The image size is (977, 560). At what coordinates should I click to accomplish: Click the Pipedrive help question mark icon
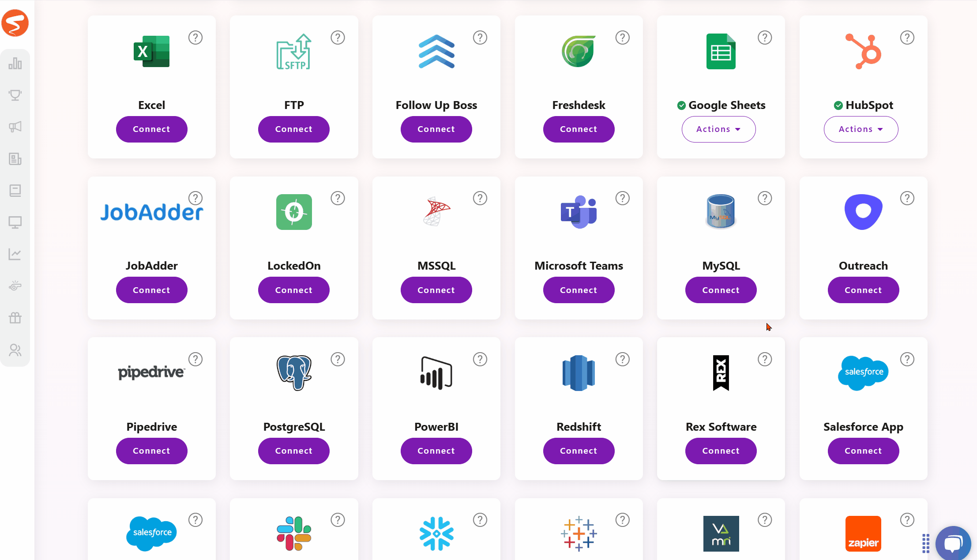(x=195, y=359)
